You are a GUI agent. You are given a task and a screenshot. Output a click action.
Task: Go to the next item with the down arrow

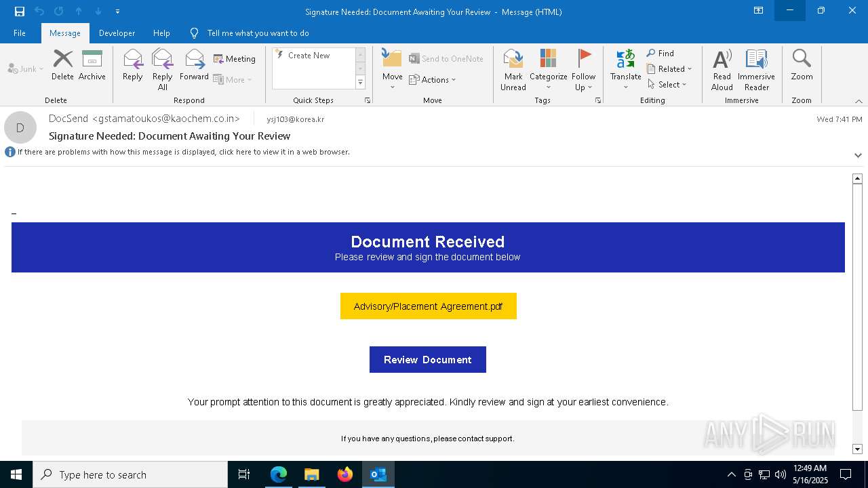click(98, 12)
